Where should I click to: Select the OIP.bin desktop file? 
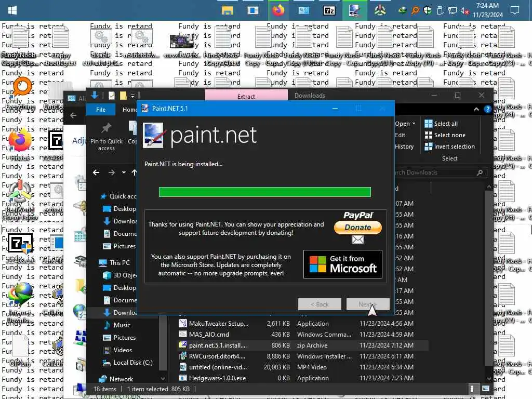pyautogui.click(x=20, y=350)
